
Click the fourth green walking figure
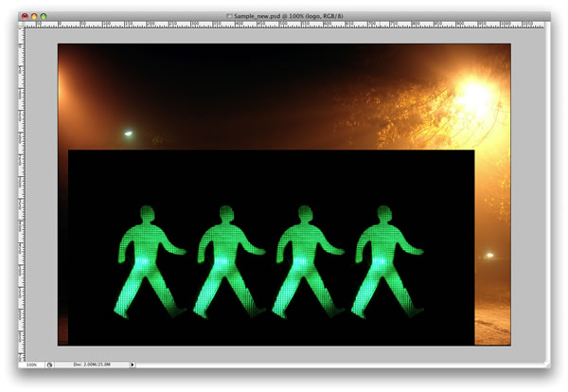[x=387, y=262]
